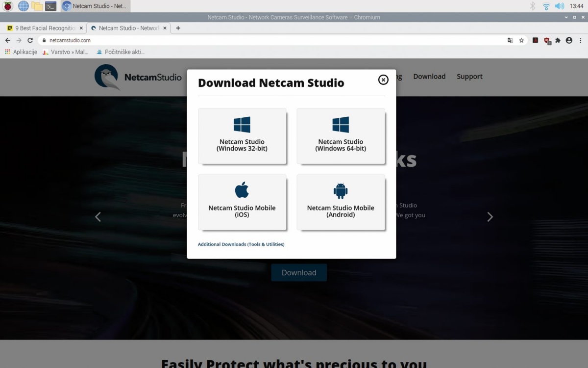Image resolution: width=588 pixels, height=368 pixels.
Task: Choose Netcam Studio (Windows 64-bit) download
Action: [x=341, y=136]
